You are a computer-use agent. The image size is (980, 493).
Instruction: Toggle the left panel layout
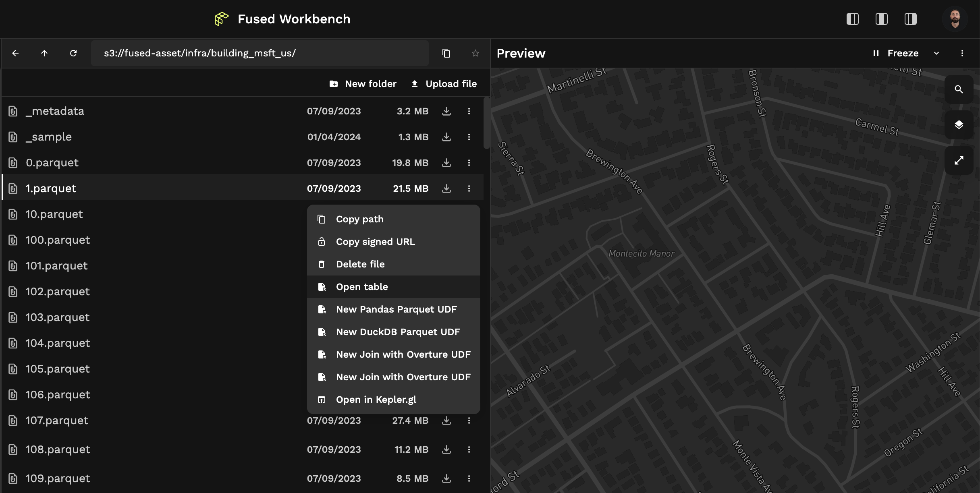point(853,19)
